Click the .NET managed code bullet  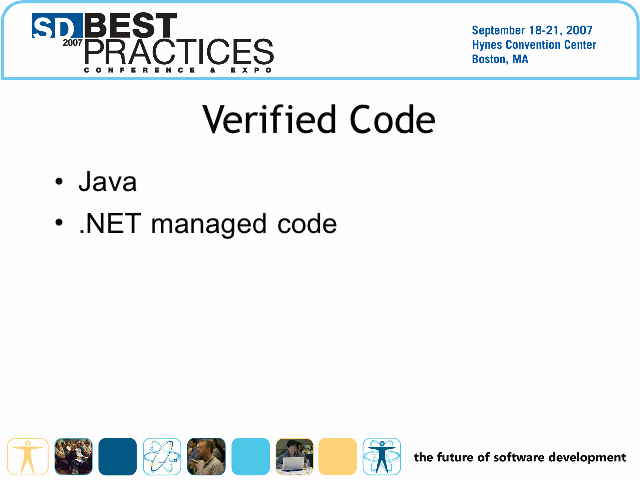pos(207,224)
